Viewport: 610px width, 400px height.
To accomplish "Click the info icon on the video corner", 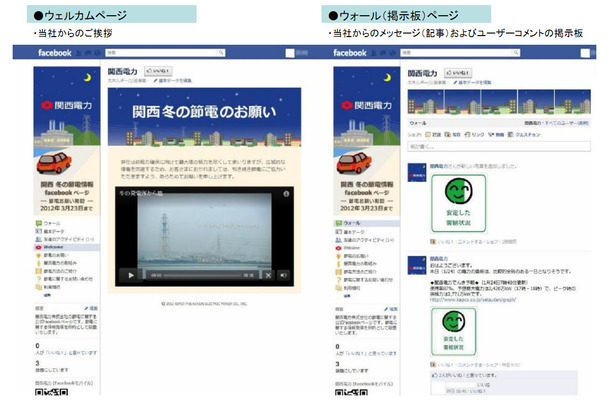I will (286, 193).
